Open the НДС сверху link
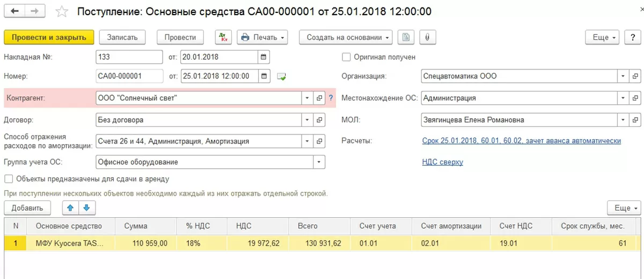 pos(443,162)
